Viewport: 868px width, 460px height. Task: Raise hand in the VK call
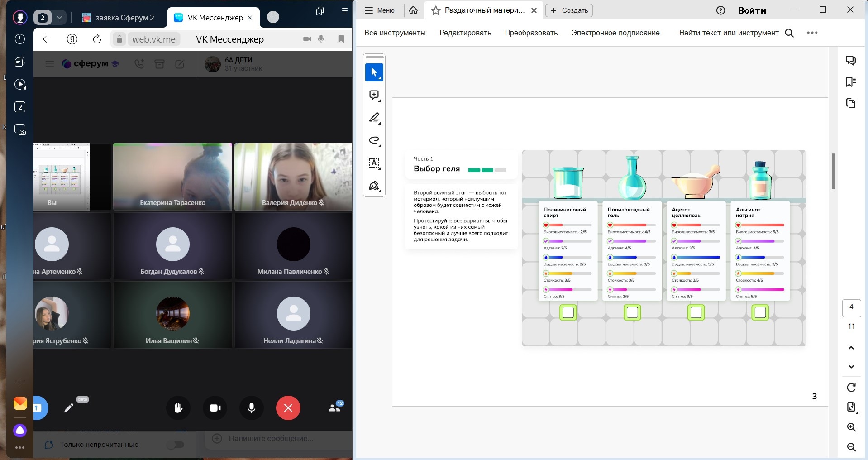(178, 408)
